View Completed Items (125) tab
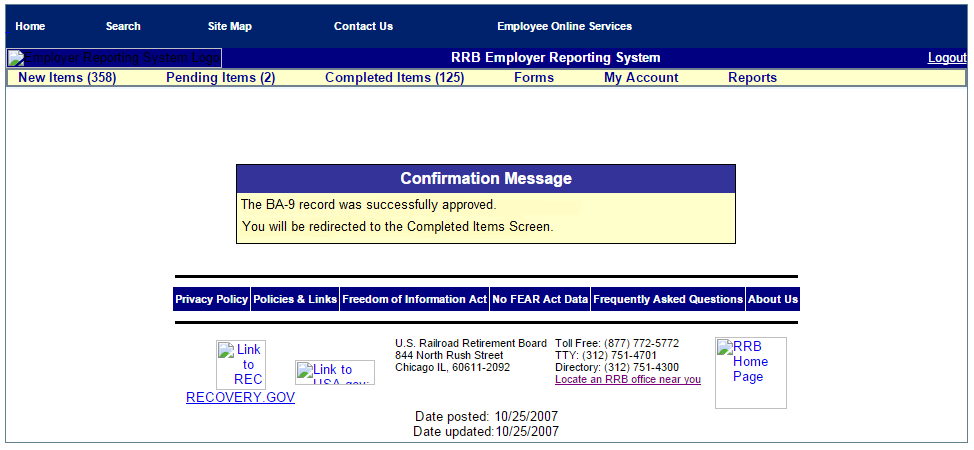 394,78
